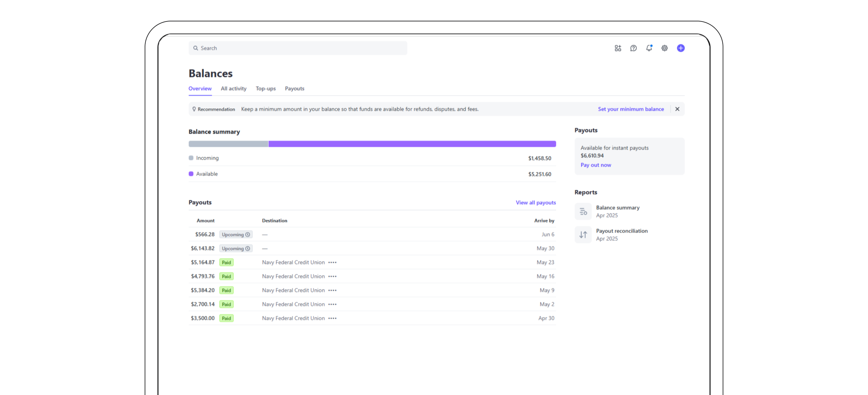Click Paid badge on $4,793.76 payout
Viewport: 868px width, 395px height.
(x=227, y=276)
